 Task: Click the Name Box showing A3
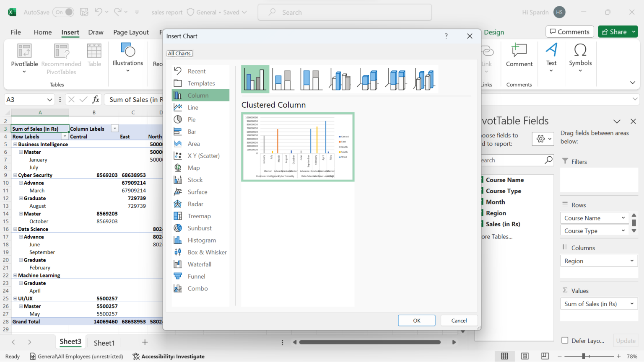[x=25, y=99]
